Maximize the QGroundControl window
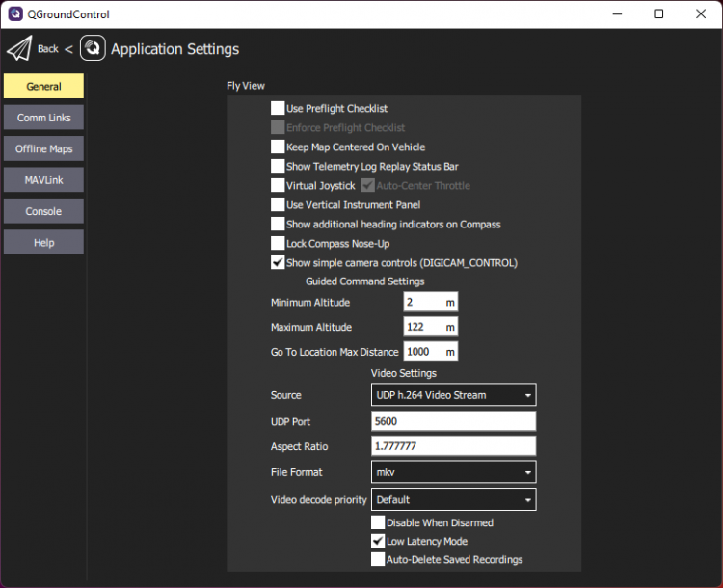This screenshot has width=723, height=588. 658,14
